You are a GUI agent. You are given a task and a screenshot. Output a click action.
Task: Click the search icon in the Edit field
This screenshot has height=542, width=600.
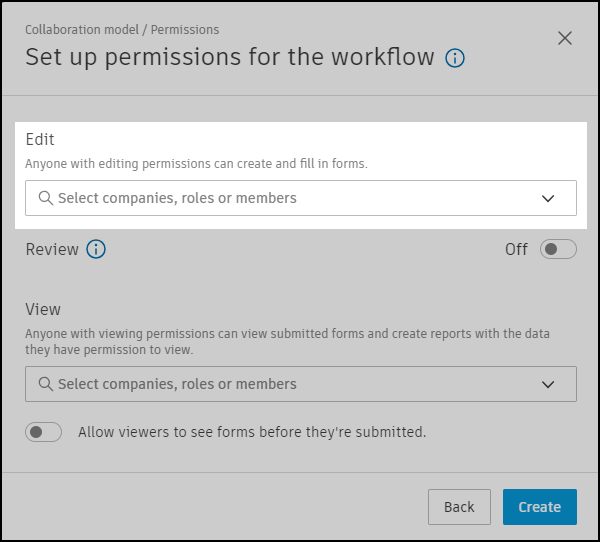point(45,198)
